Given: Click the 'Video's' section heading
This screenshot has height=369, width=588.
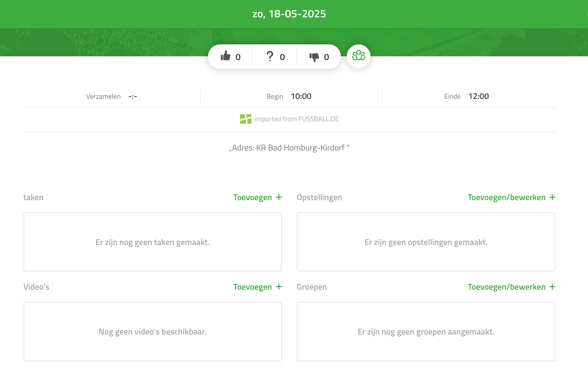Looking at the screenshot, I should [x=36, y=287].
